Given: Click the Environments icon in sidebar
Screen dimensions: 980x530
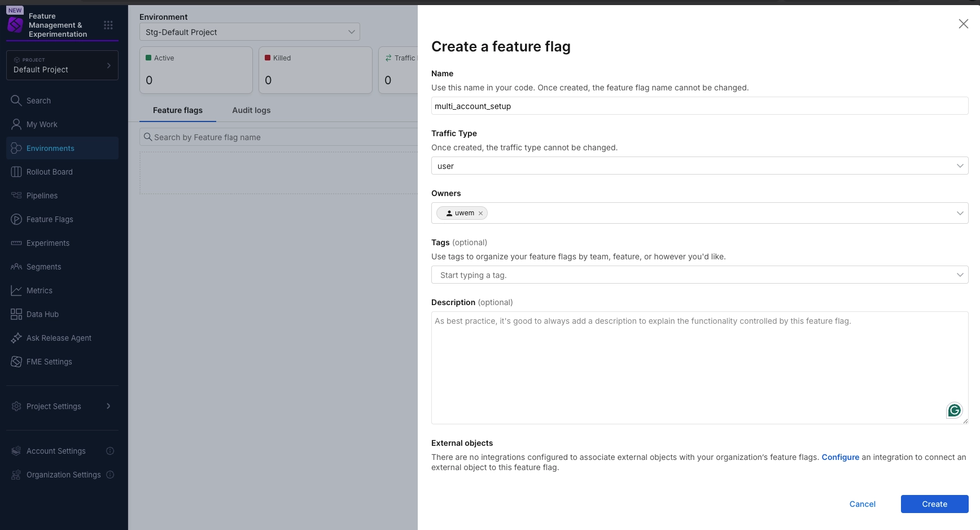Looking at the screenshot, I should coord(16,148).
